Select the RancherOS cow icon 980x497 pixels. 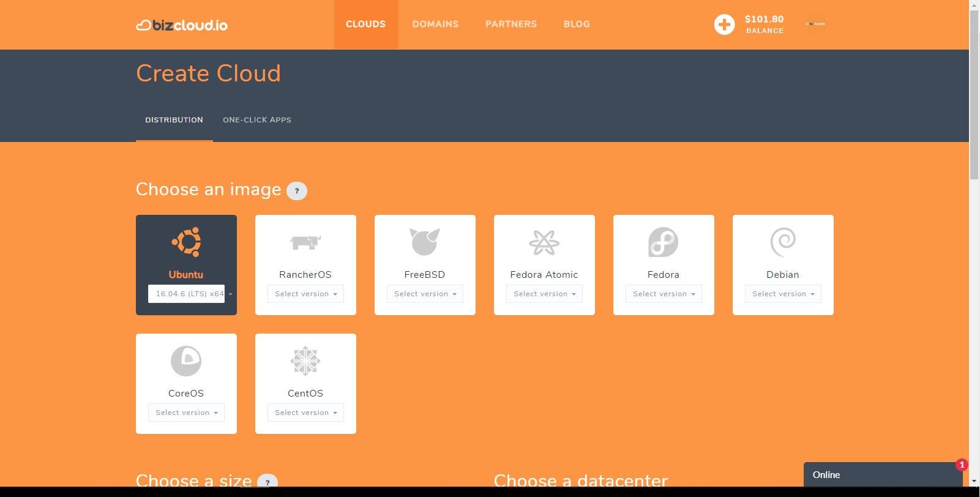[305, 242]
